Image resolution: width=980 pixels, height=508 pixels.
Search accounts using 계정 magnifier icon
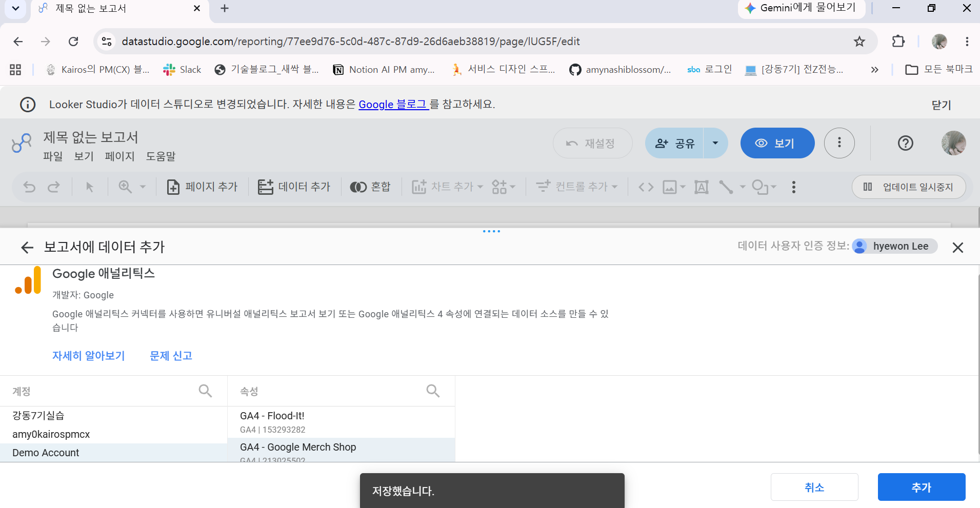coord(205,391)
